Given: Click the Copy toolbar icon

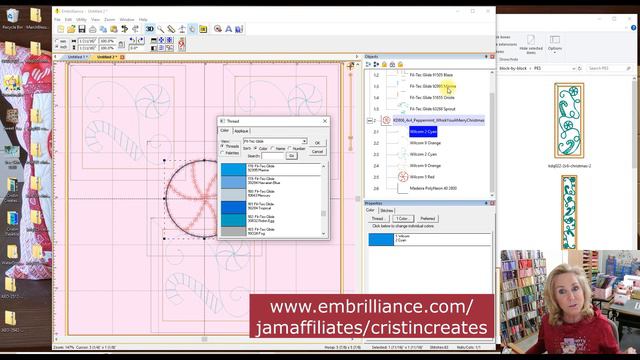Looking at the screenshot, I should [x=103, y=29].
